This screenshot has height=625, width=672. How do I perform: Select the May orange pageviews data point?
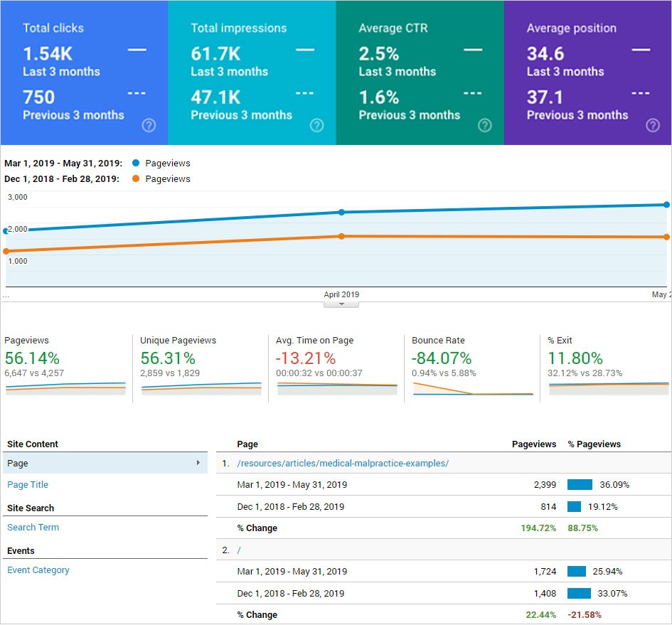[x=666, y=237]
